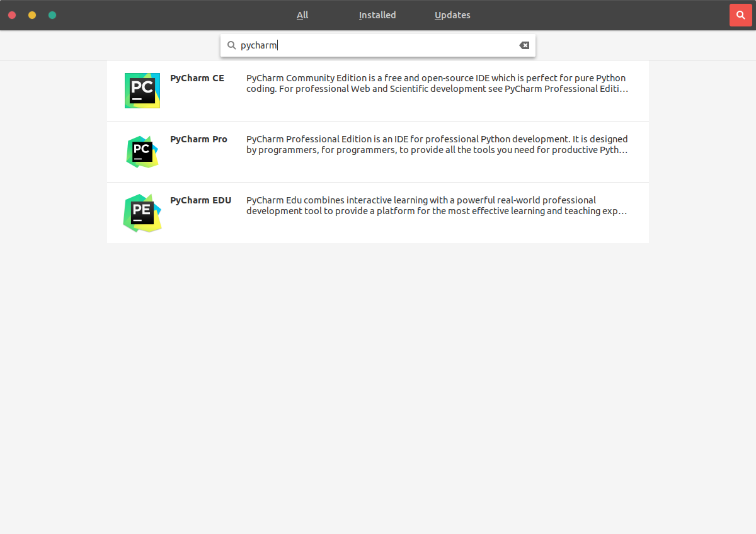Viewport: 756px width, 534px height.
Task: Select the PyCharm CE title text
Action: pos(197,78)
